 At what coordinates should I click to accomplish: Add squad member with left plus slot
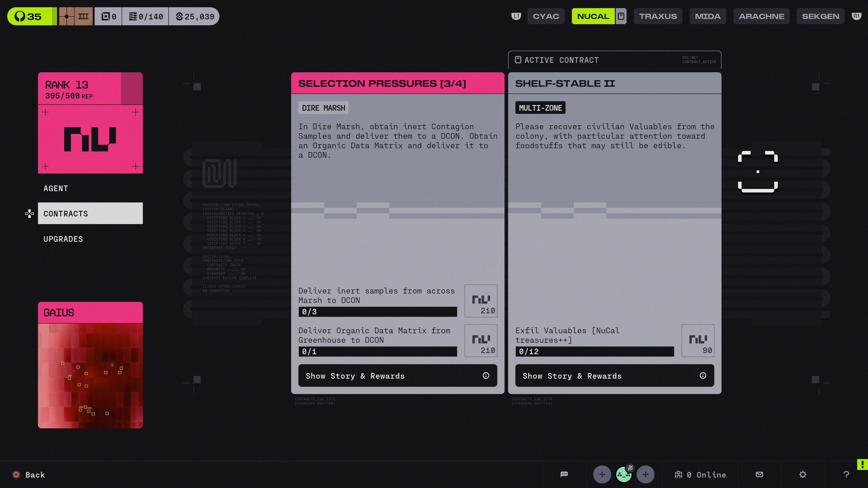602,474
